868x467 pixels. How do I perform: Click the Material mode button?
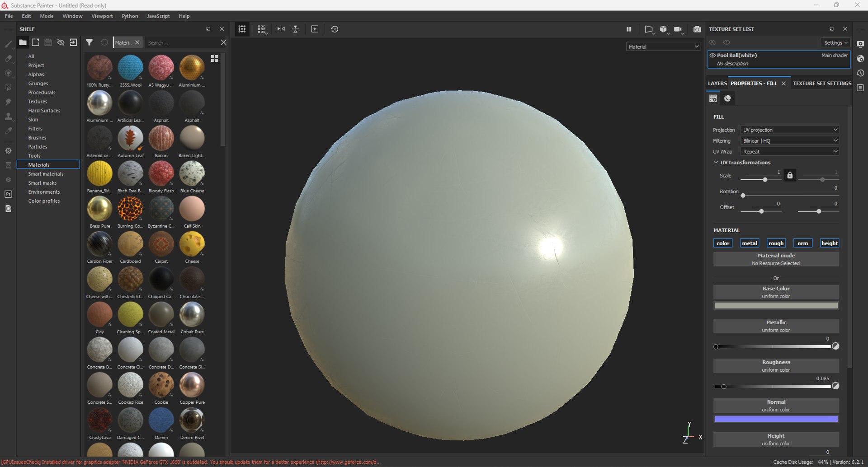[776, 259]
